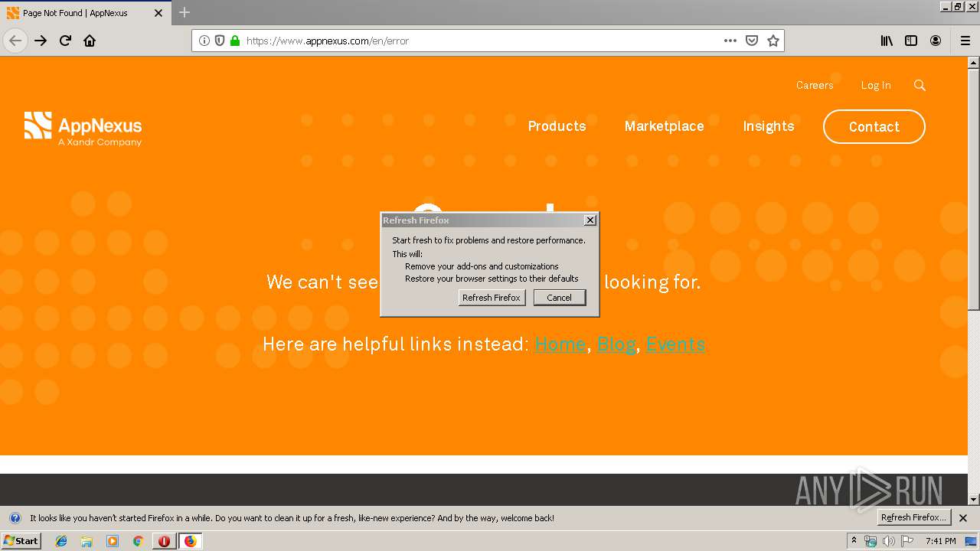Go to the Firefox home page

click(90, 41)
